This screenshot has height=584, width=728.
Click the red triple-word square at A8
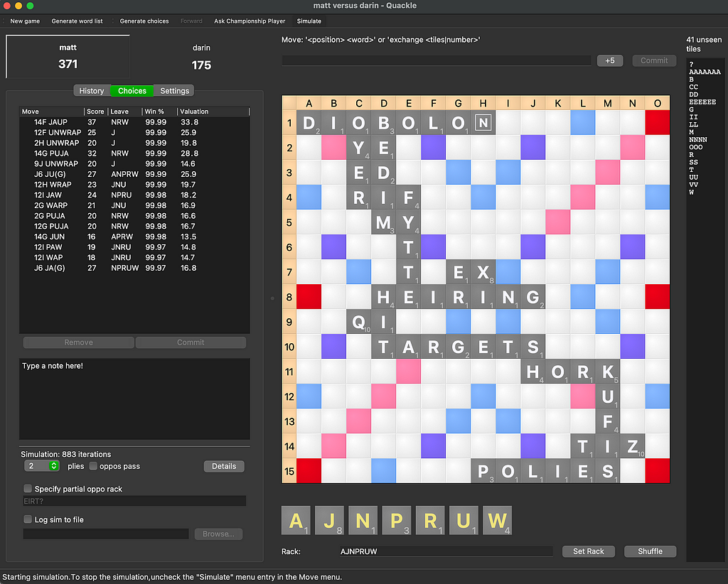pyautogui.click(x=309, y=297)
